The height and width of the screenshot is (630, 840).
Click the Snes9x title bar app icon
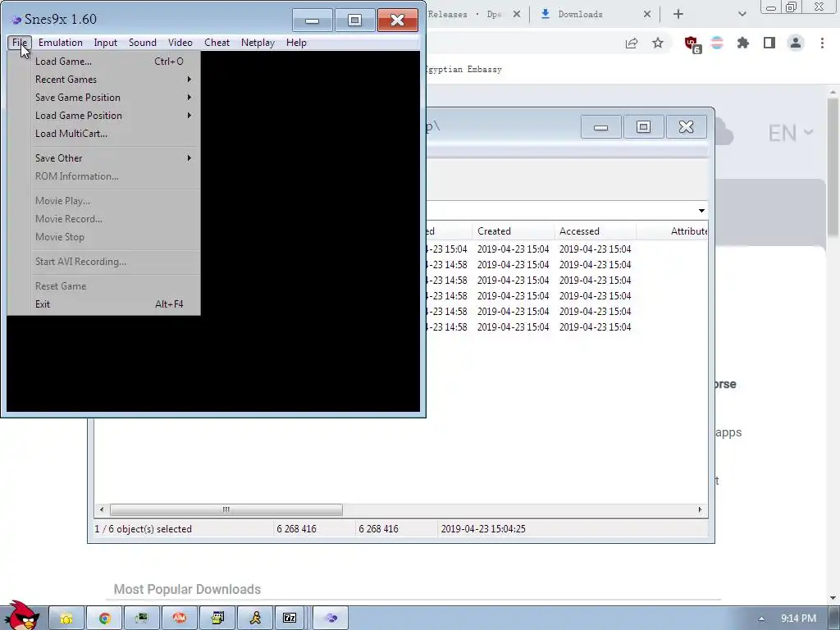(16, 20)
